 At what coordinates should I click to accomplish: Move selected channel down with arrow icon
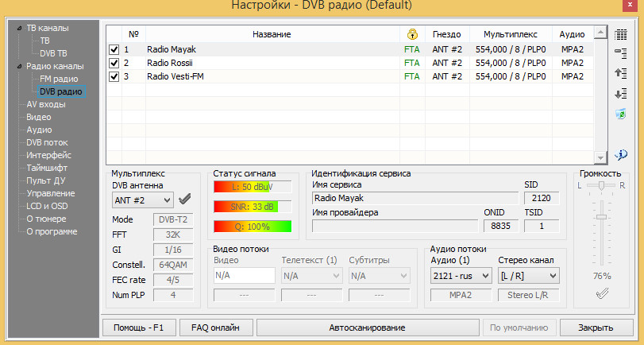click(621, 94)
